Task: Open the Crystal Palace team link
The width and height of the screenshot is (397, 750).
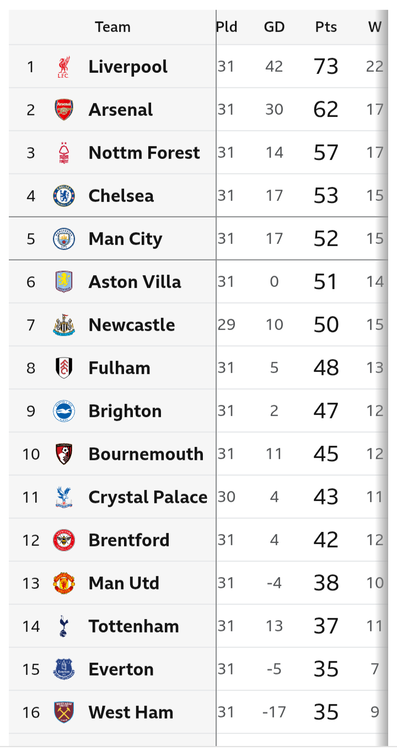Action: point(148,497)
